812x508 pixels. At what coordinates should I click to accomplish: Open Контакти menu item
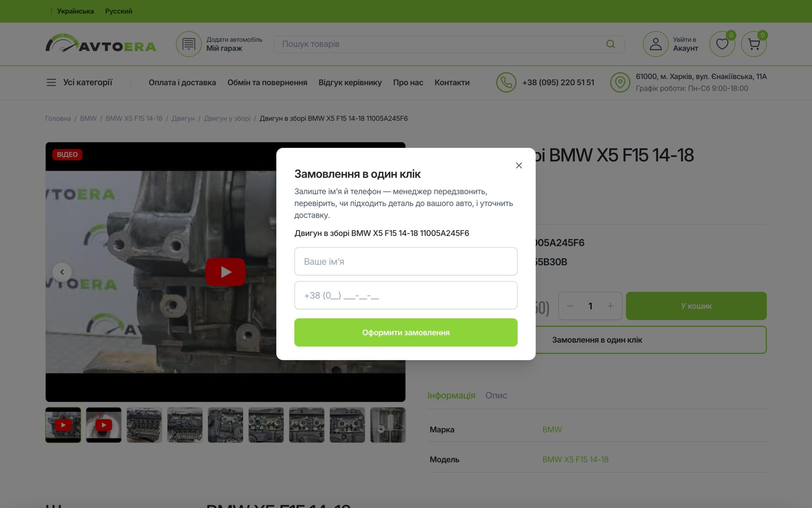[x=452, y=82]
